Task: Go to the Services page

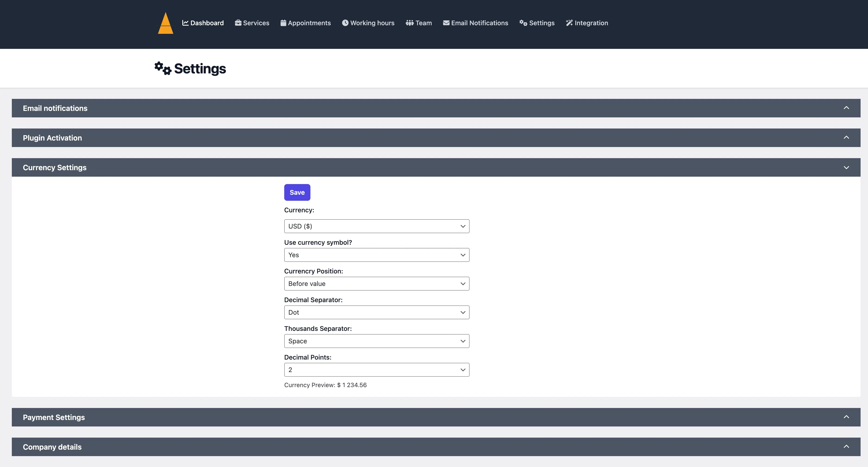Action: coord(252,23)
